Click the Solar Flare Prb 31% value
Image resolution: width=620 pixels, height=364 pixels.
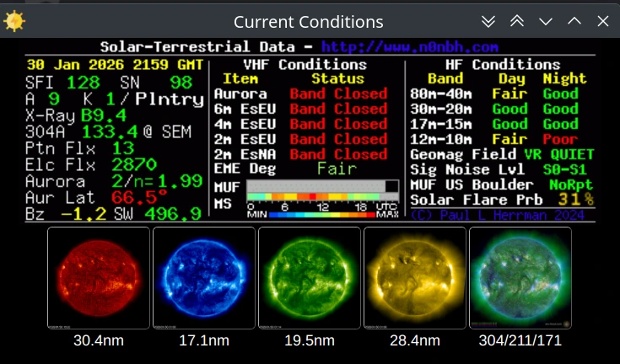click(576, 200)
